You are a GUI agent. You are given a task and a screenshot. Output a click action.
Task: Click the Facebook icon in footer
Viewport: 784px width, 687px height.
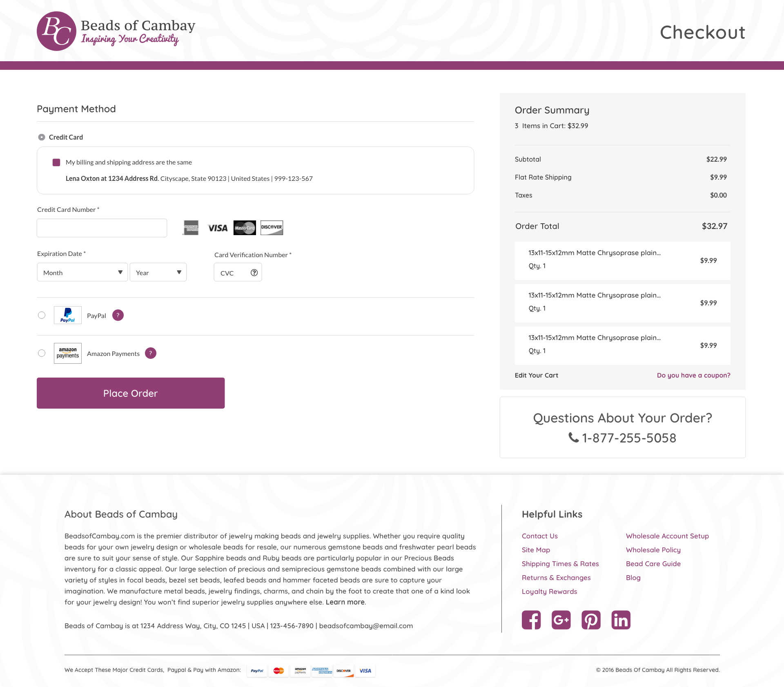(x=531, y=620)
